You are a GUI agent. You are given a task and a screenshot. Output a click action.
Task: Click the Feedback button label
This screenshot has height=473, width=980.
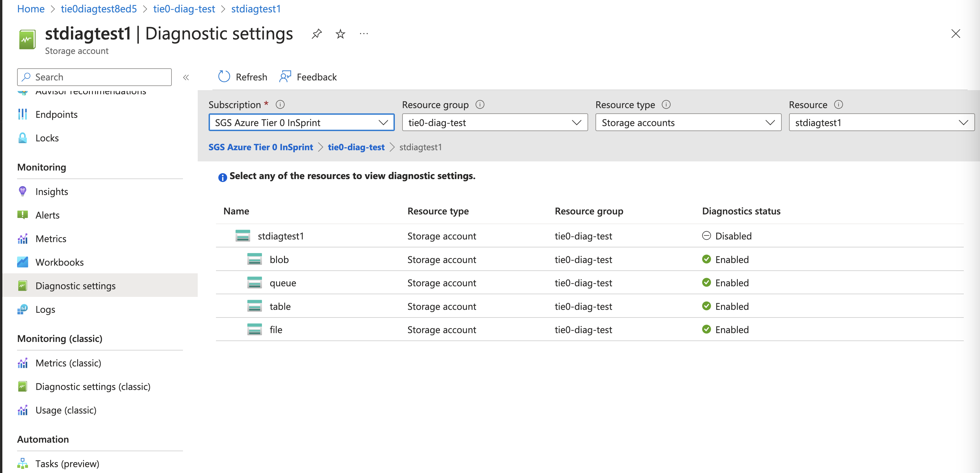pos(316,77)
